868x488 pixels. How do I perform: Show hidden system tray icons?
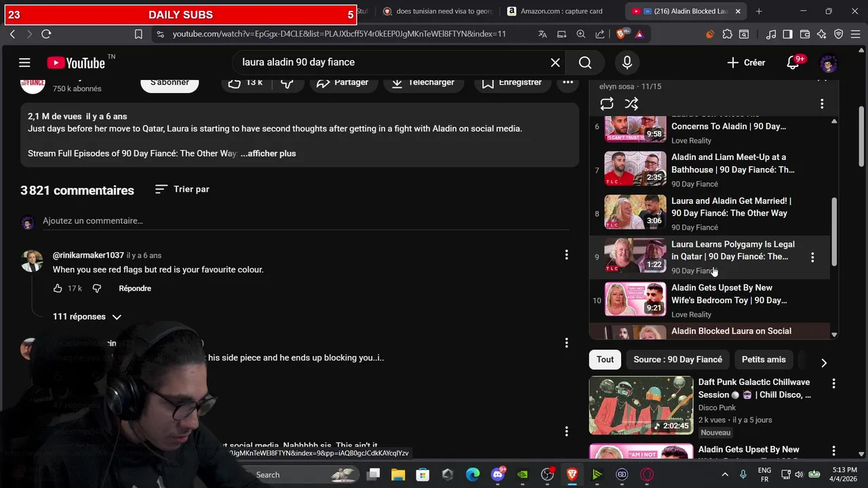coord(725,474)
